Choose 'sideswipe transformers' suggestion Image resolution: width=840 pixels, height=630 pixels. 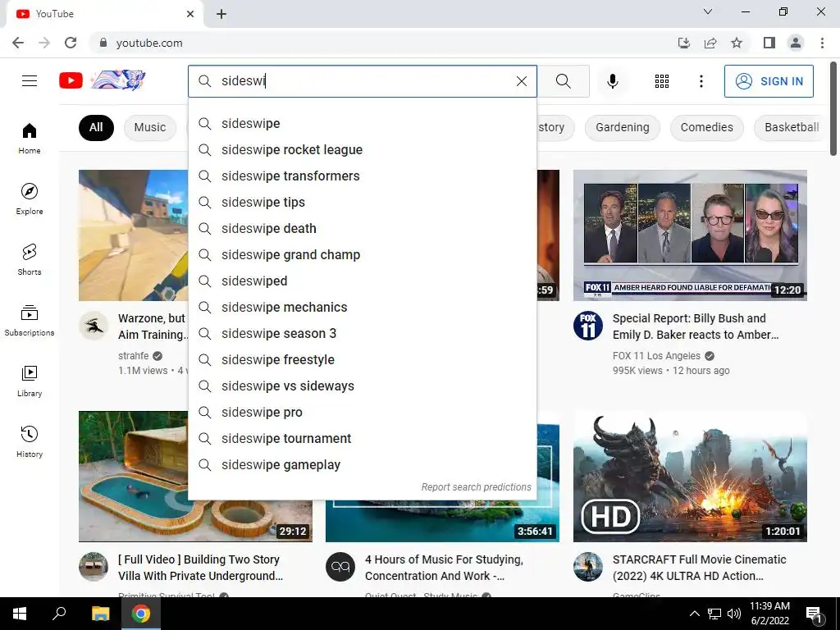(x=362, y=176)
